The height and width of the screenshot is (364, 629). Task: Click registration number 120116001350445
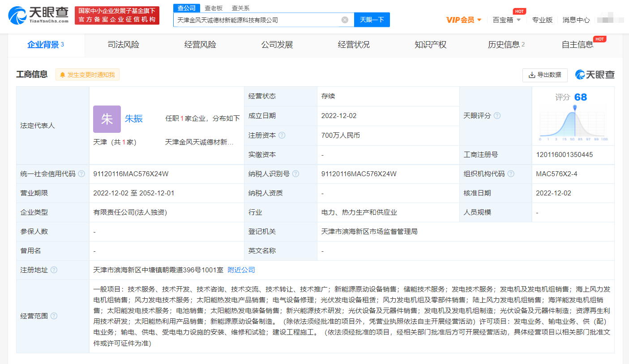tap(565, 155)
